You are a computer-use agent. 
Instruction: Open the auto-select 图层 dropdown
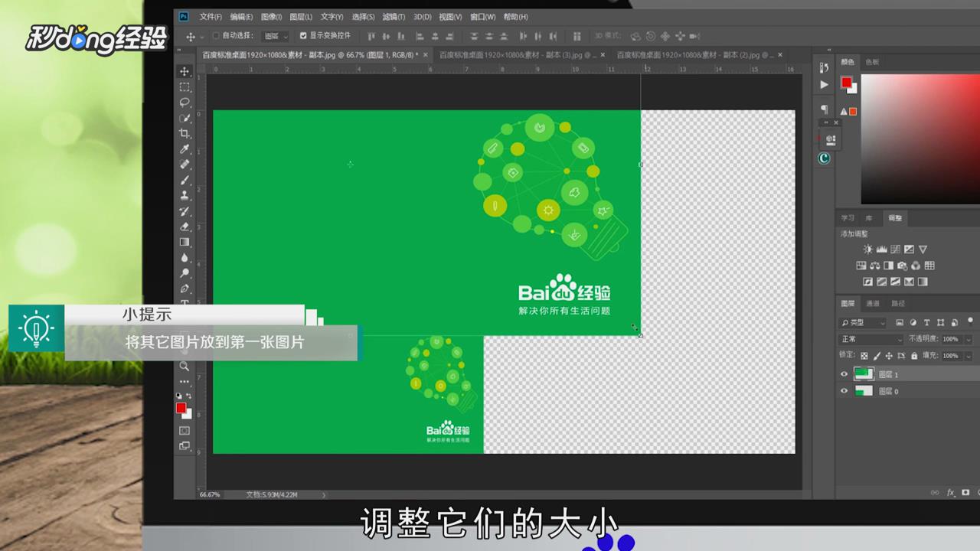(x=276, y=36)
